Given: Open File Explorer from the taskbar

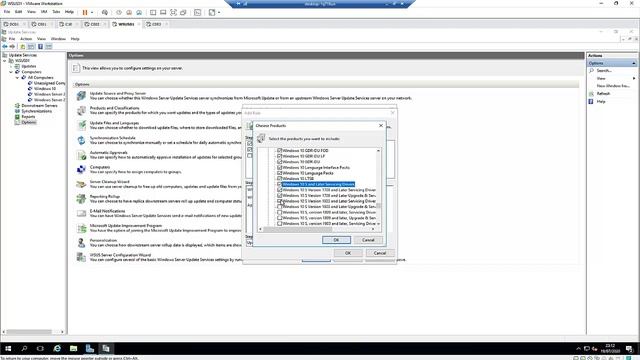Looking at the screenshot, I should click(x=73, y=348).
